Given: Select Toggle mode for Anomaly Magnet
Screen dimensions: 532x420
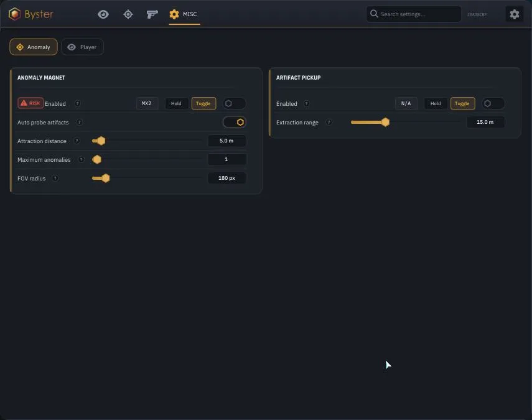Looking at the screenshot, I should click(203, 103).
